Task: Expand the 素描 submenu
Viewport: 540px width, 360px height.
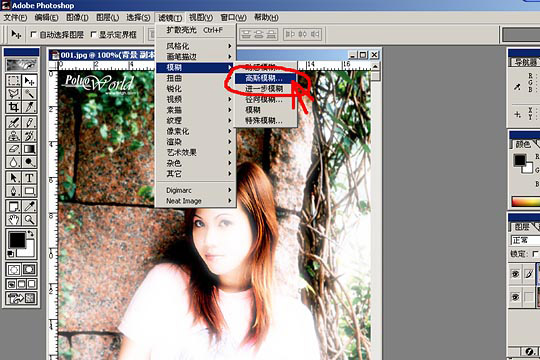Action: point(196,110)
